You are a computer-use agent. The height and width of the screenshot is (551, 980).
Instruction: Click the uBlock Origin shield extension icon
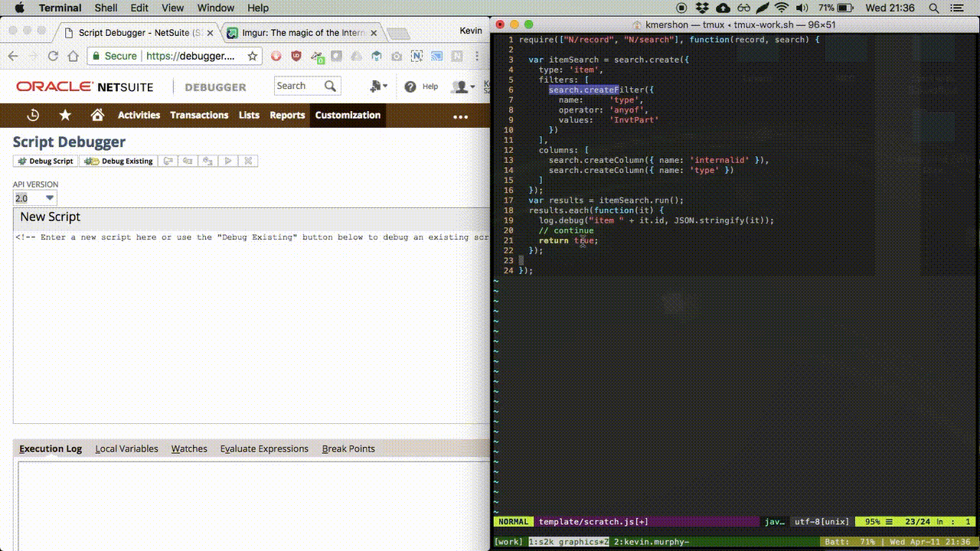[x=296, y=56]
